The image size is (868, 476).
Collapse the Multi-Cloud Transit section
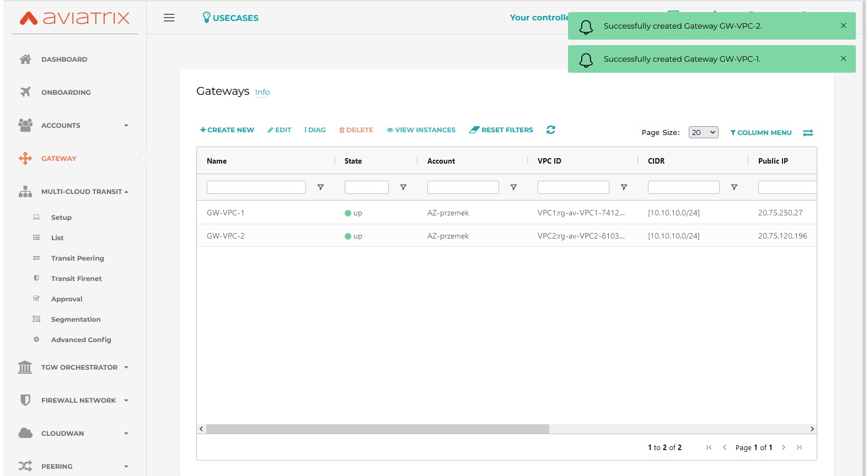pos(126,192)
